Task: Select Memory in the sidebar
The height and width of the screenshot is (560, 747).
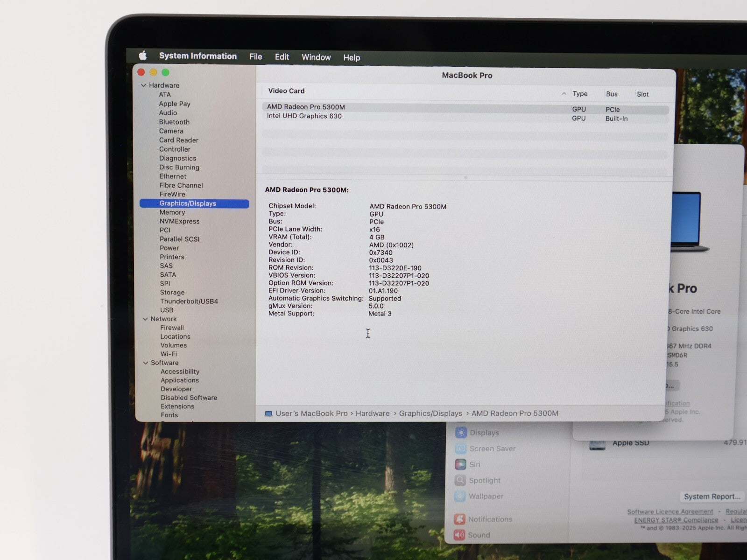Action: click(172, 212)
